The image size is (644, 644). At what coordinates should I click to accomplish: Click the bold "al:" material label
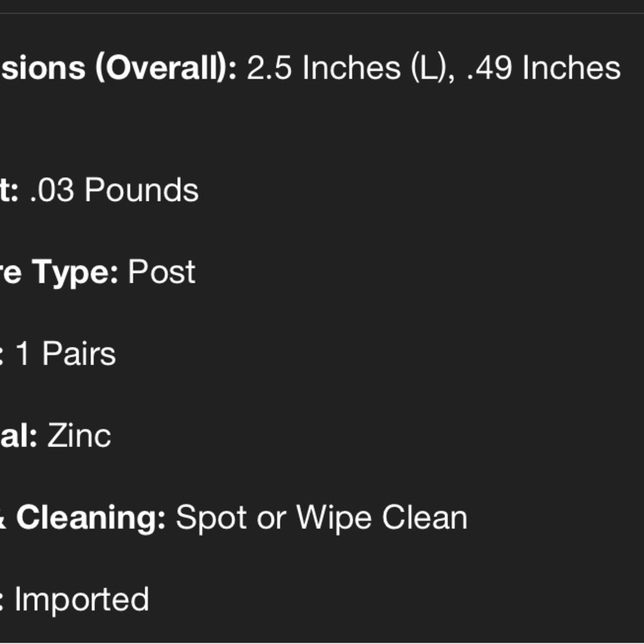[19, 435]
